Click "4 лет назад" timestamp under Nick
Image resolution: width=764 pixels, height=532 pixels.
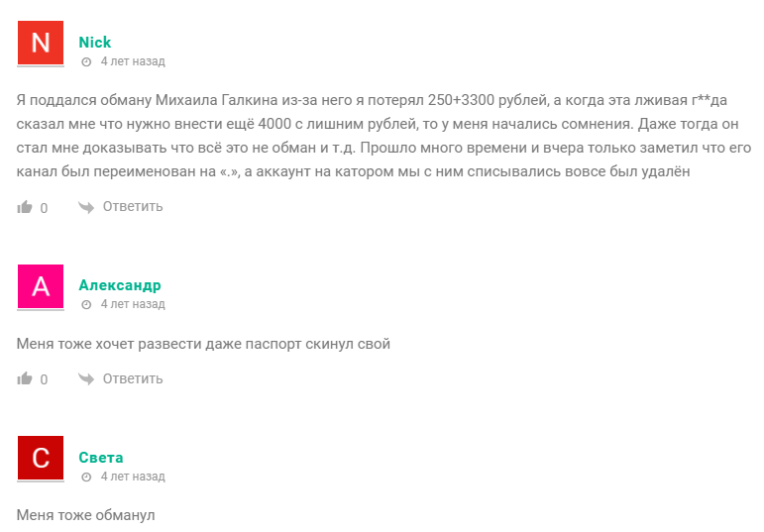coord(133,61)
